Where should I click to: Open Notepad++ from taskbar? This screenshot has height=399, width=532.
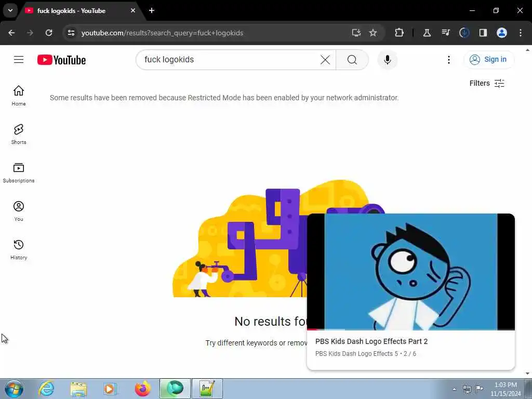point(207,389)
